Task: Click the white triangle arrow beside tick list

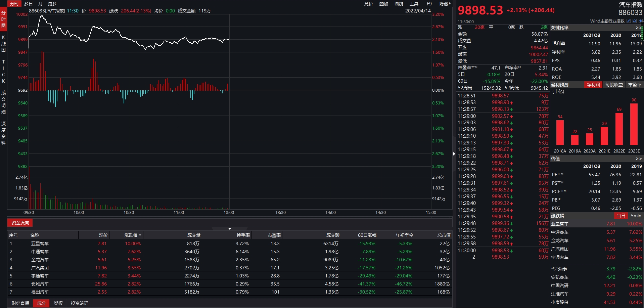Action: coord(454,154)
